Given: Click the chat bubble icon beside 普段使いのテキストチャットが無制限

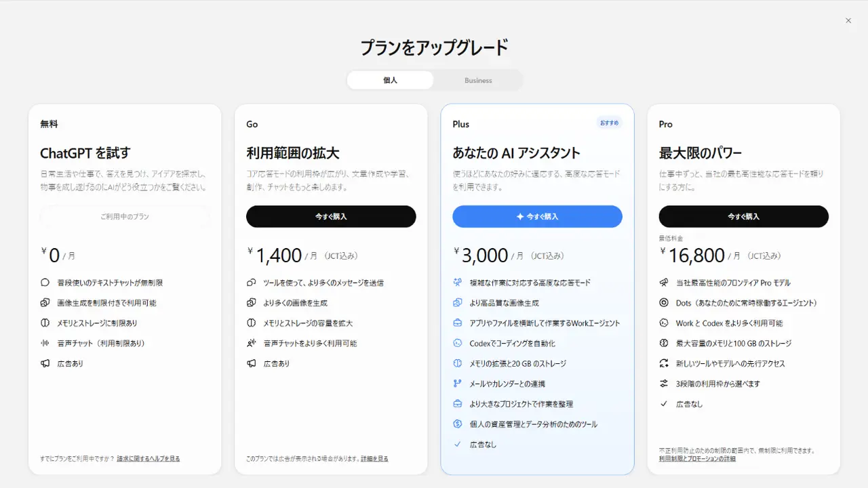Looking at the screenshot, I should (45, 283).
